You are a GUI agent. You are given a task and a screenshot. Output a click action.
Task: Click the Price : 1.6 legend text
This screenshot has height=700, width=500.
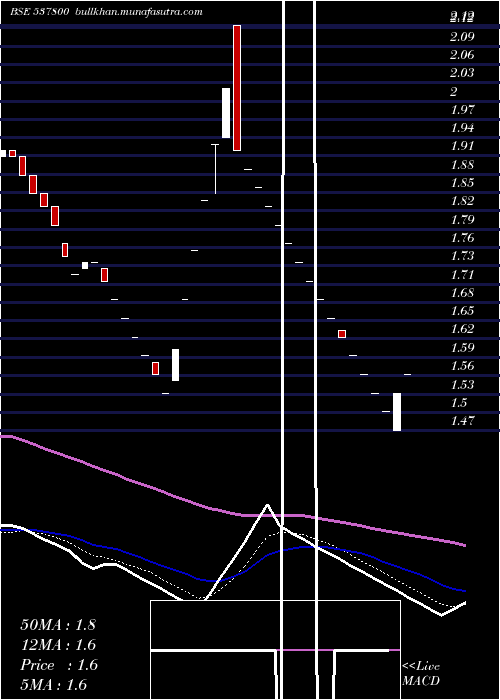click(59, 665)
